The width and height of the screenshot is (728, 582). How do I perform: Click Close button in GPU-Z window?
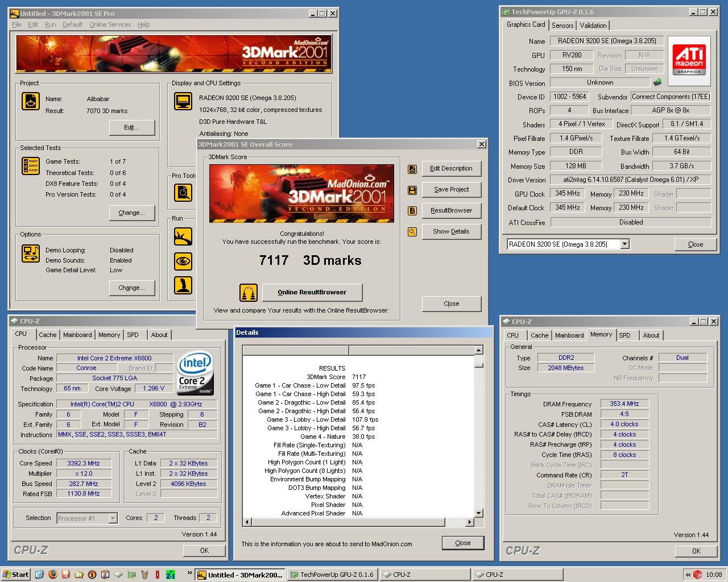[695, 244]
